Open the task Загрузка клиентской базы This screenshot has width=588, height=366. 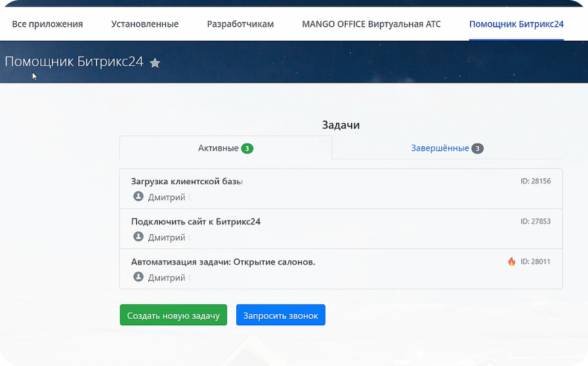tap(187, 182)
